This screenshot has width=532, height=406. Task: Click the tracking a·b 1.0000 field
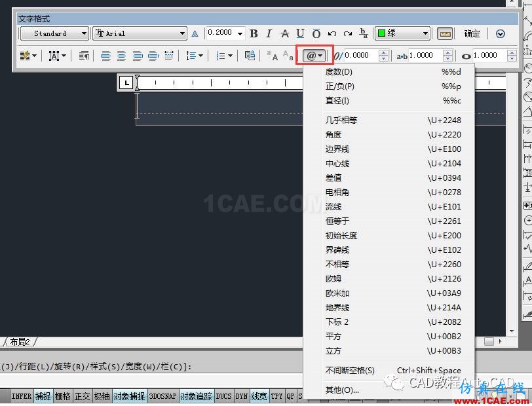tap(425, 55)
